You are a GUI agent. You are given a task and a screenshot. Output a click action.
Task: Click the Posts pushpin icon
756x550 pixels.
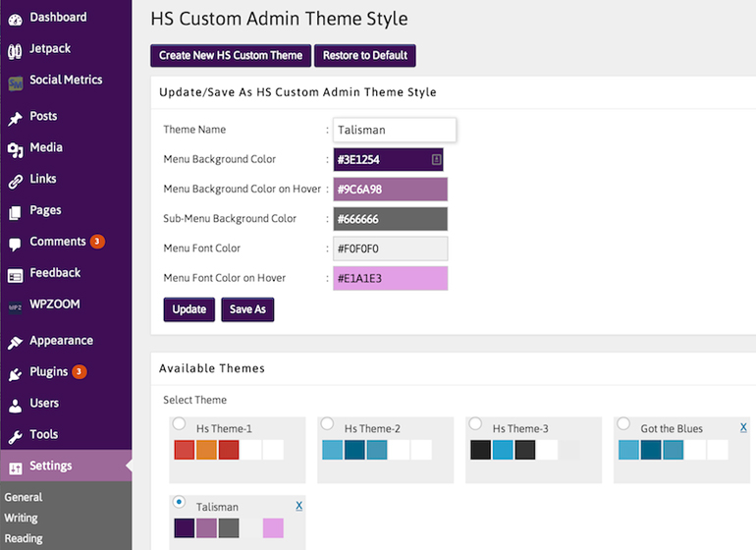point(15,118)
